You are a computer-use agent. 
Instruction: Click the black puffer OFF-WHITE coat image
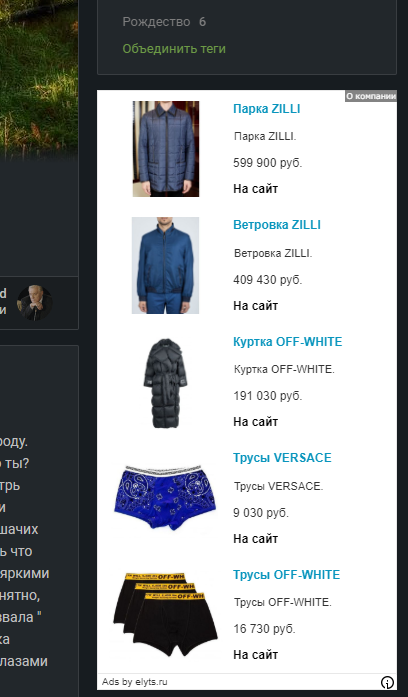click(x=165, y=382)
